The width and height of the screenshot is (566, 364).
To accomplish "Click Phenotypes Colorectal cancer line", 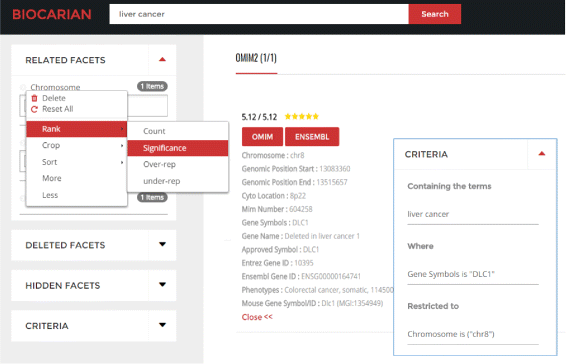I will pos(318,290).
